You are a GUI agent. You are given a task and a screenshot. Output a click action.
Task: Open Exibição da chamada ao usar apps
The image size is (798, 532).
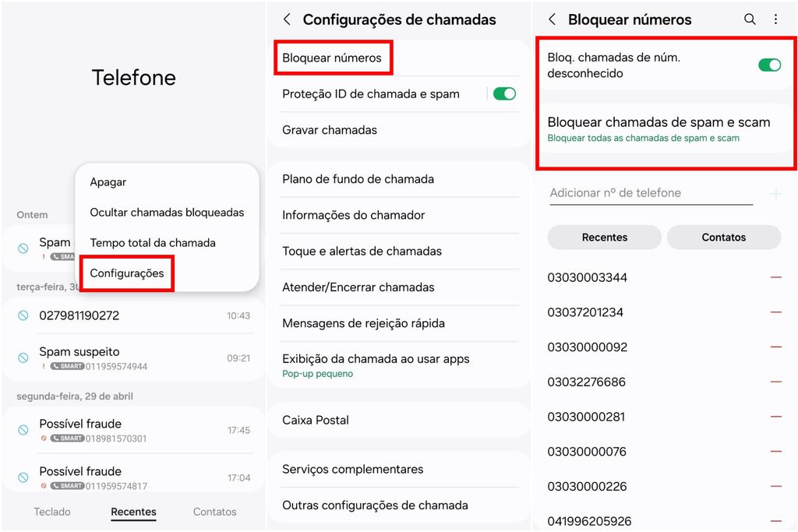pos(399,365)
